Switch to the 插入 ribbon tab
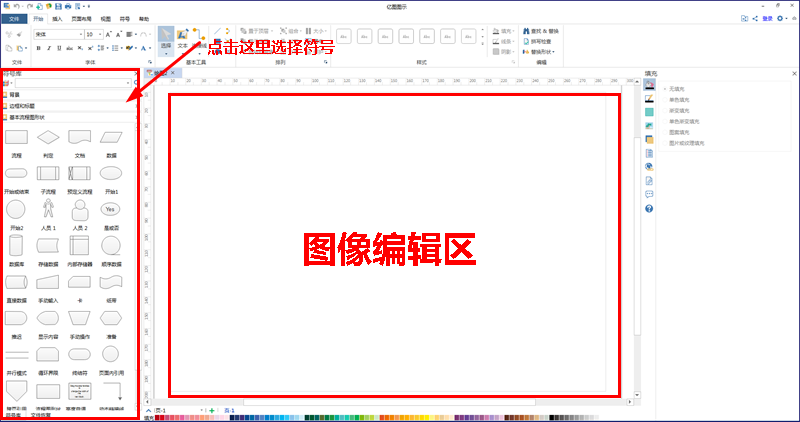Image resolution: width=800 pixels, height=422 pixels. (58, 19)
